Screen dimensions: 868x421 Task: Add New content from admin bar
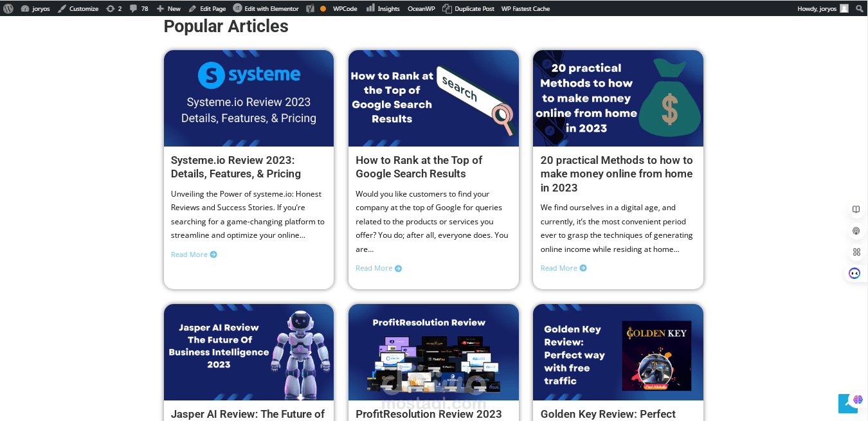click(x=169, y=8)
